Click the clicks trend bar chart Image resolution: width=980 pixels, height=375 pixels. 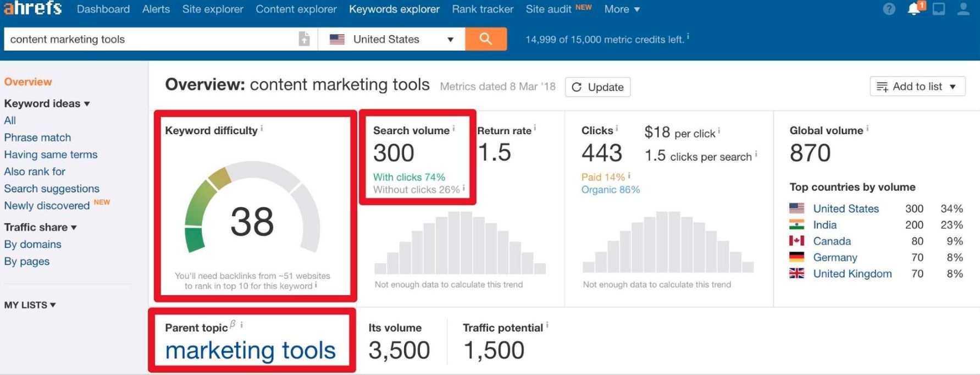(x=668, y=242)
